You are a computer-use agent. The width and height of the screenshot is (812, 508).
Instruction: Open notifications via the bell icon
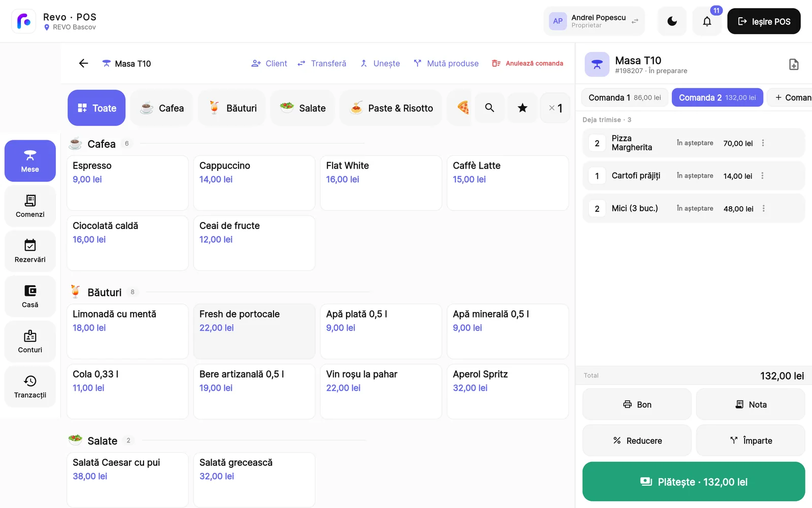click(707, 21)
